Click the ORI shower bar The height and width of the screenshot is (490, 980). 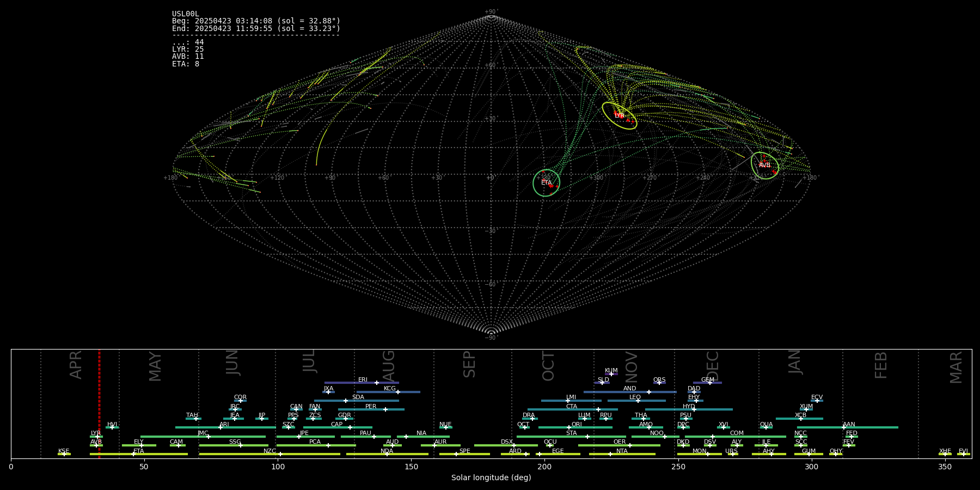[x=575, y=427]
